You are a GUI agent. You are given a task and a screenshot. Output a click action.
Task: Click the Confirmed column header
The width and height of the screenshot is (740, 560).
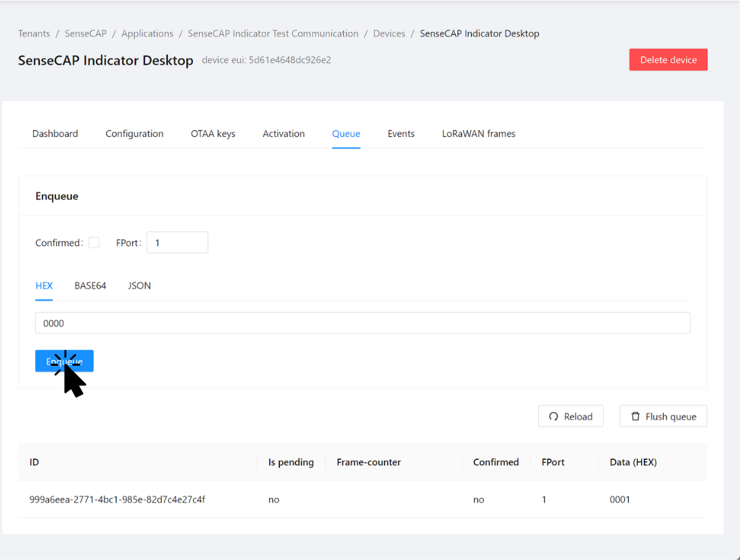pyautogui.click(x=496, y=462)
